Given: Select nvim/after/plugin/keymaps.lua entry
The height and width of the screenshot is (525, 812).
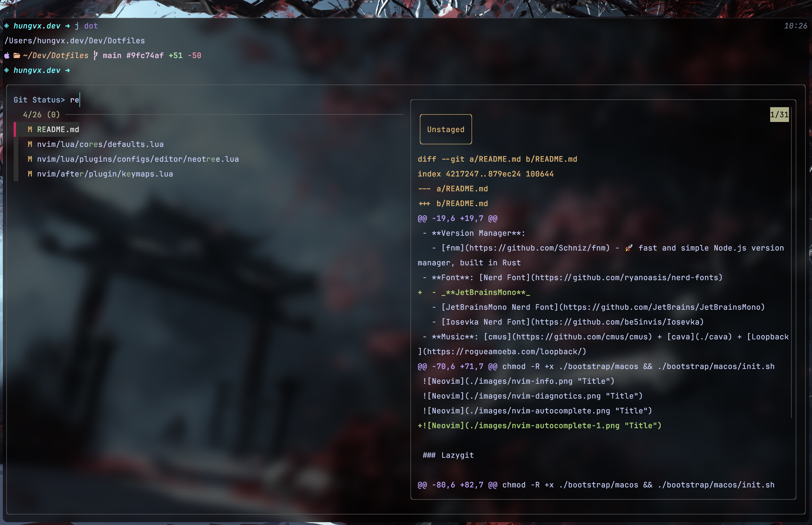Looking at the screenshot, I should [105, 174].
